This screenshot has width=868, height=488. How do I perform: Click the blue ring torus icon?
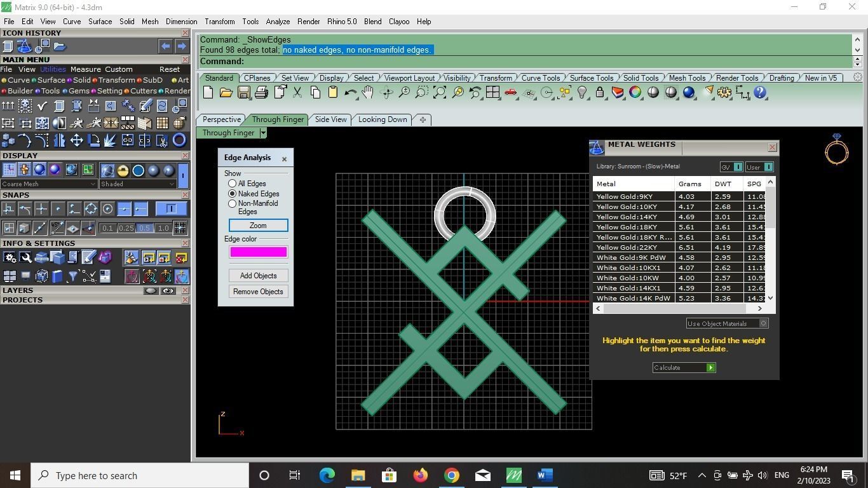click(179, 140)
